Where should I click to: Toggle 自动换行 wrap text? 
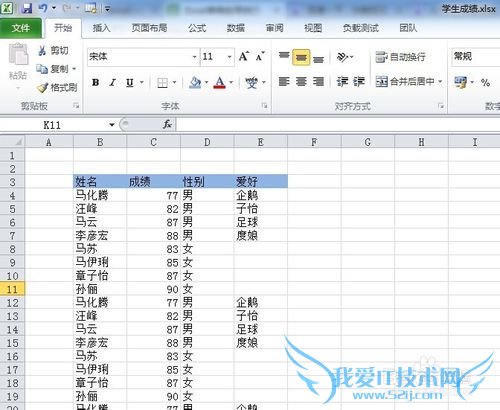pos(400,57)
